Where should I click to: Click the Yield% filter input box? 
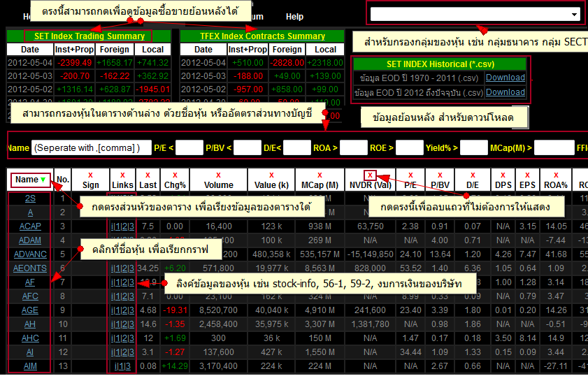pos(473,147)
